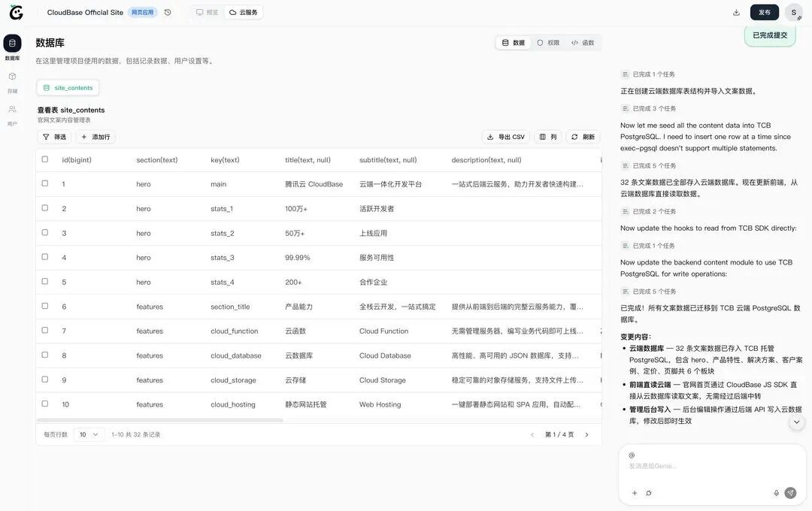
Task: Select the site_contents table chip
Action: [x=68, y=88]
